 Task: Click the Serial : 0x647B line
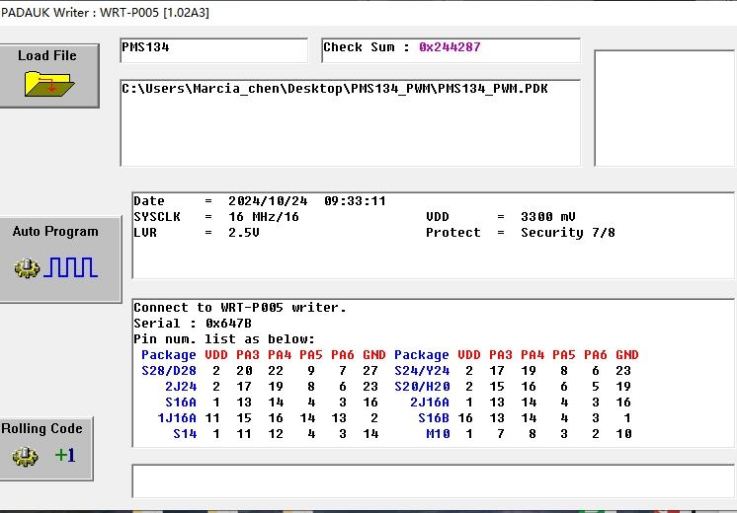coord(192,324)
